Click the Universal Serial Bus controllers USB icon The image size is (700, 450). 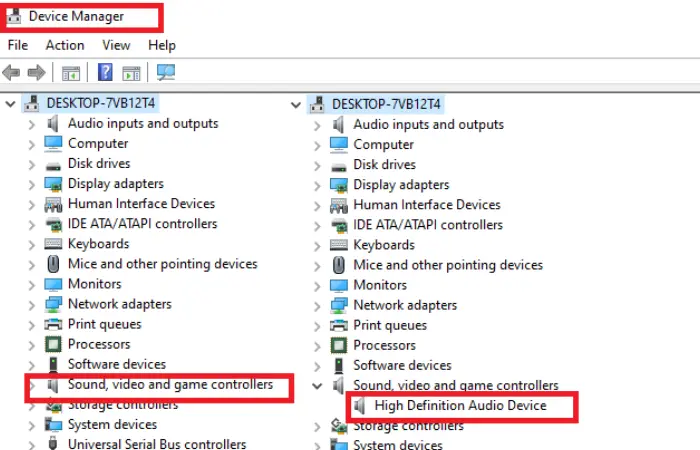(53, 444)
